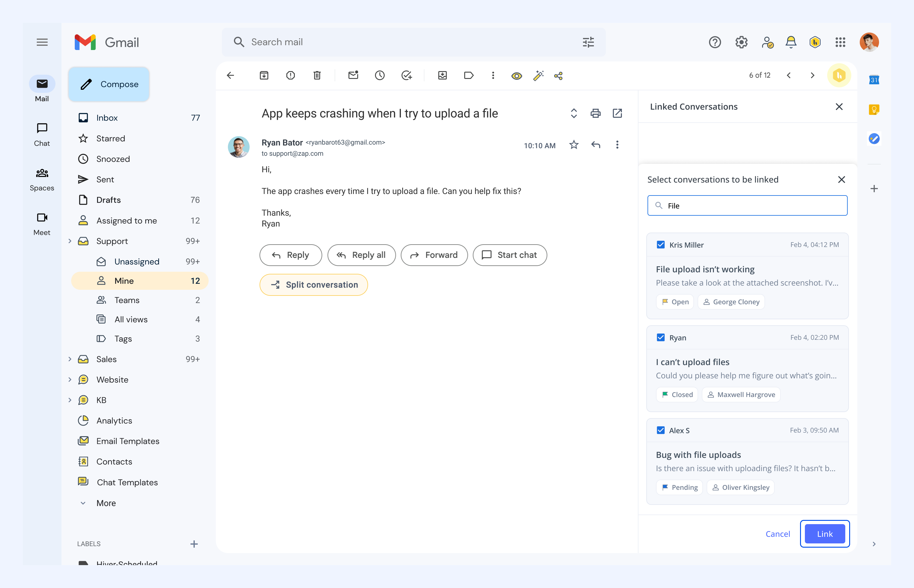Screen dimensions: 914x588
Task: Go back to the conversation list
Action: (x=230, y=76)
